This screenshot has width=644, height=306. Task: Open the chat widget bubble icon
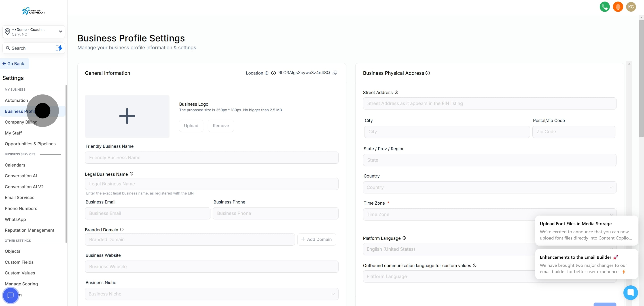click(x=630, y=292)
